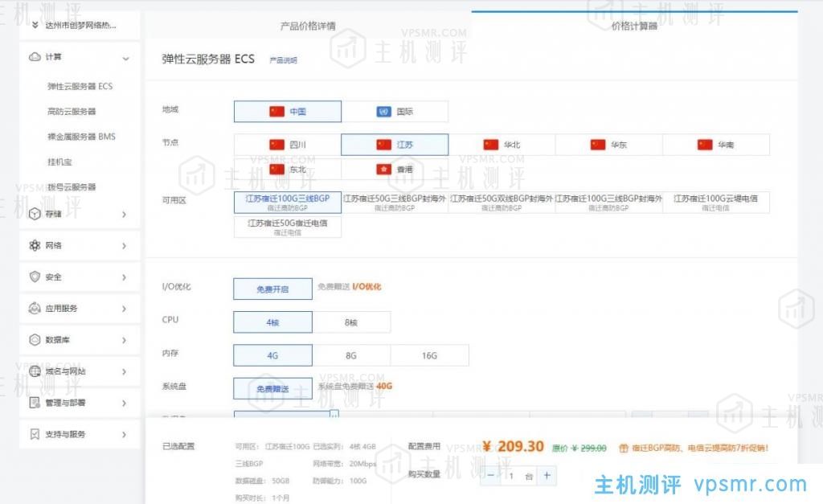
Task: Click the globe icon beside 域名与网站
Action: tap(35, 371)
